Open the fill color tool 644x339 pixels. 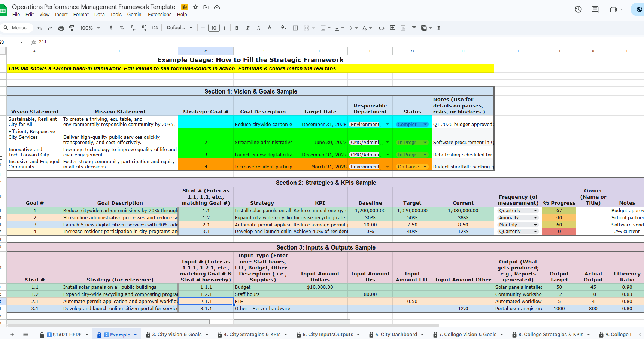pyautogui.click(x=283, y=28)
